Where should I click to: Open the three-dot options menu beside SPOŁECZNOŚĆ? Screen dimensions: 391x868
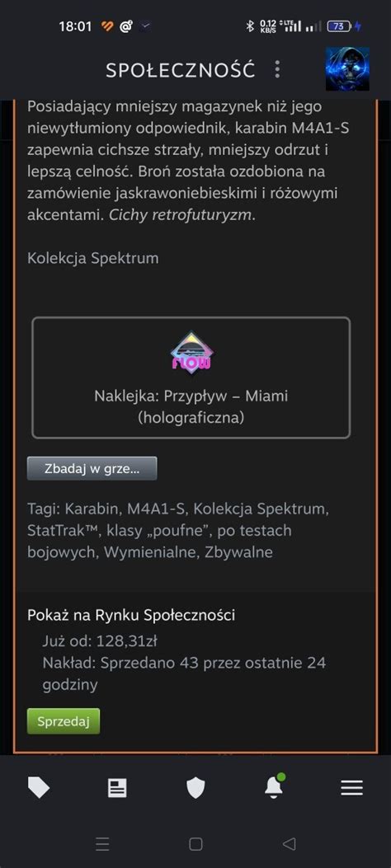pyautogui.click(x=277, y=69)
